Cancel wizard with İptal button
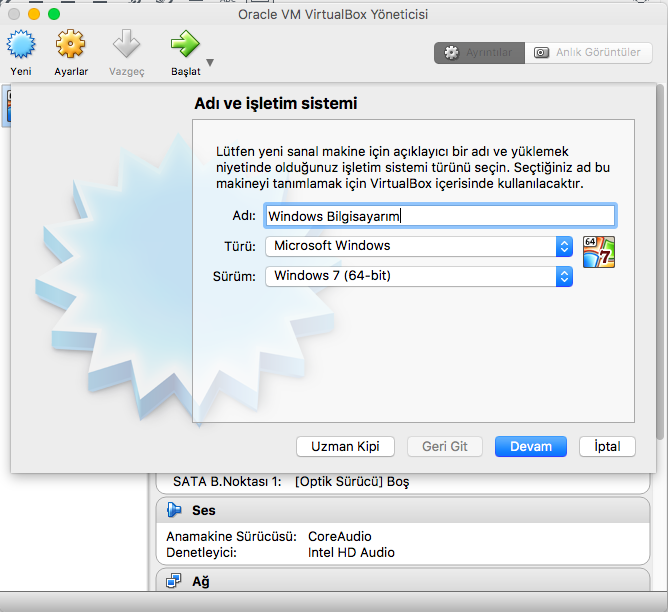Viewport: 668px width, 612px height. [x=607, y=446]
